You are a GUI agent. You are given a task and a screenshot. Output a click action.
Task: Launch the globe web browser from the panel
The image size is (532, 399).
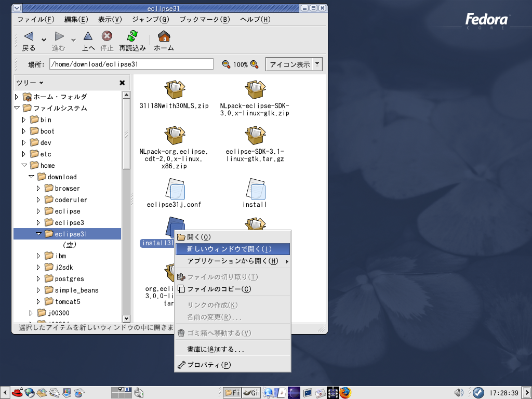pos(30,393)
